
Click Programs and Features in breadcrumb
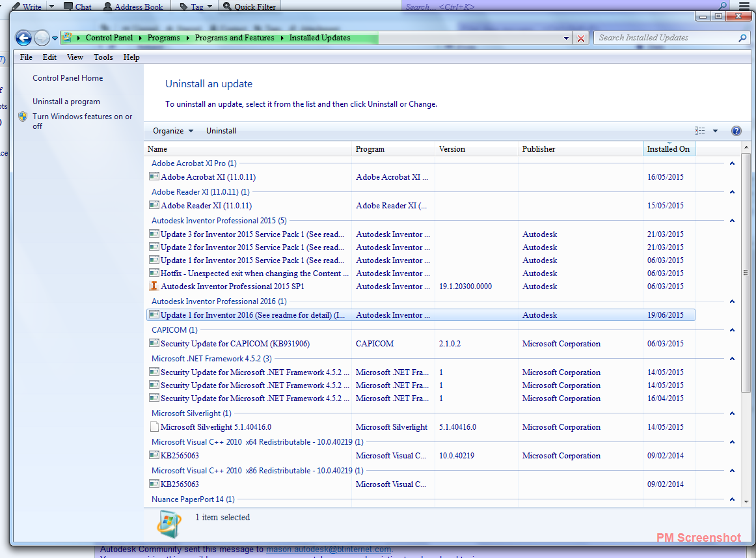234,38
